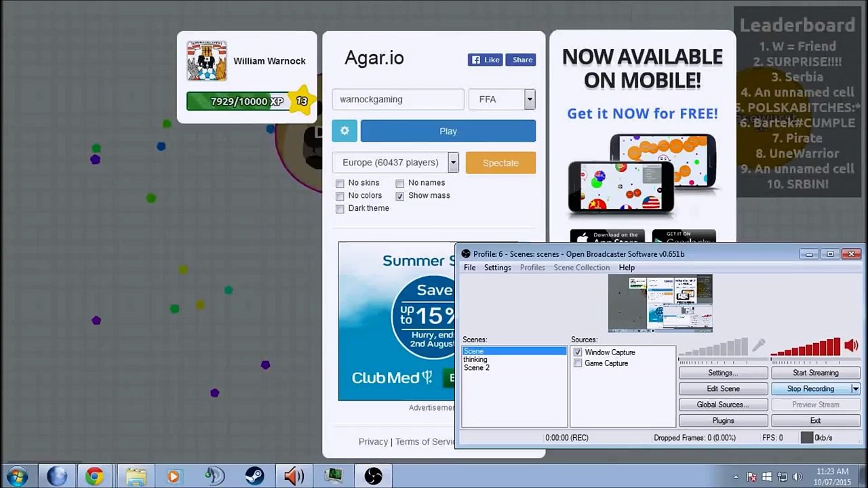Viewport: 868px width, 488px height.
Task: Click the OBS preview thumbnail
Action: (x=660, y=303)
